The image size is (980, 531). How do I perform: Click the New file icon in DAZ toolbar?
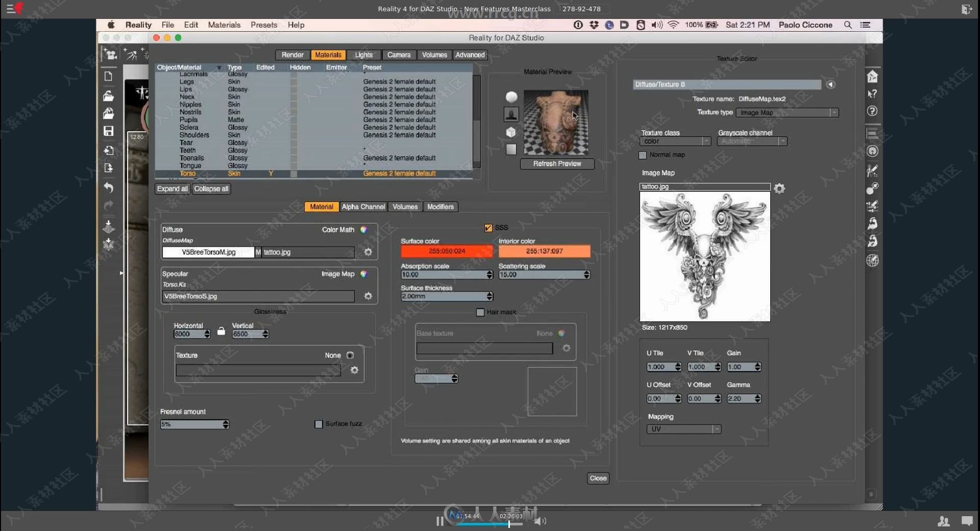(x=108, y=76)
